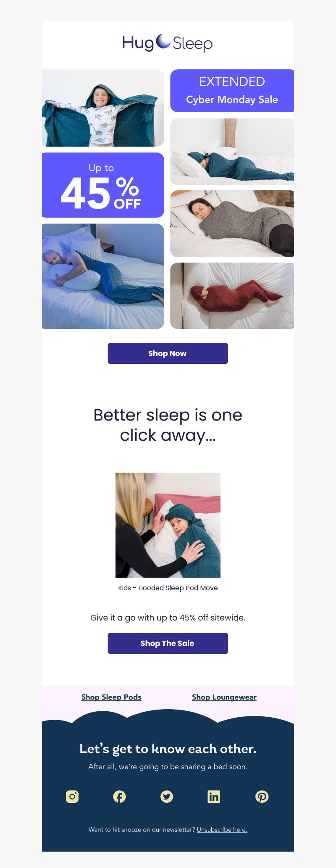Open the Pinterest social icon
Image resolution: width=336 pixels, height=868 pixels.
point(262,797)
